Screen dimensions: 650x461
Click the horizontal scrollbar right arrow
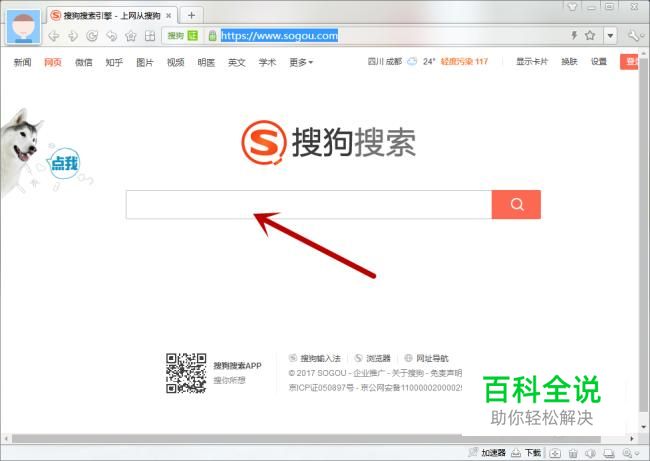click(632, 439)
